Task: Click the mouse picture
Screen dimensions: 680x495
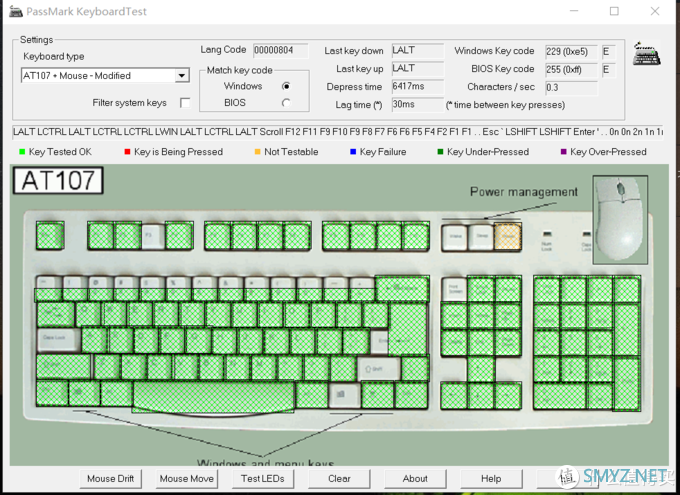Action: (x=620, y=220)
